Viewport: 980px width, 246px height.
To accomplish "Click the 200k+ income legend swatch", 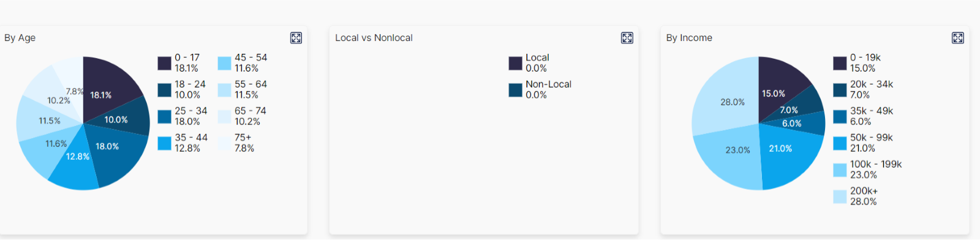I will coord(840,196).
